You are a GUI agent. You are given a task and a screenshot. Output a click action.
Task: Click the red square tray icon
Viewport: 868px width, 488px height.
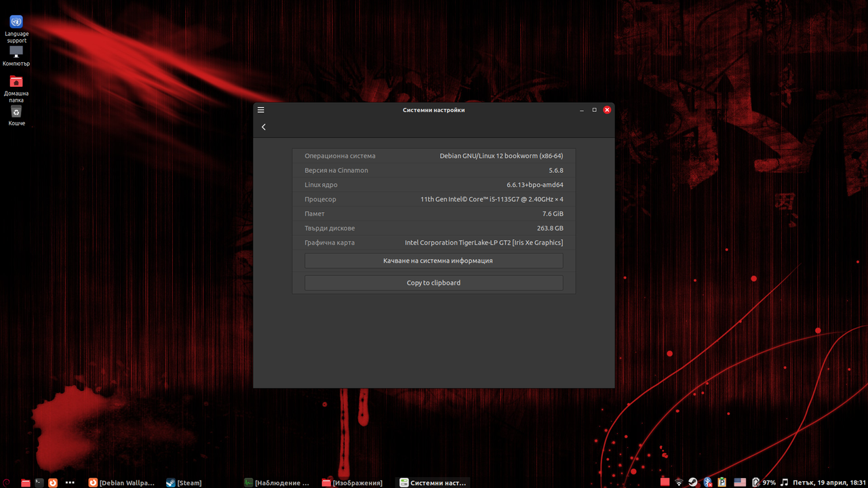[665, 483]
